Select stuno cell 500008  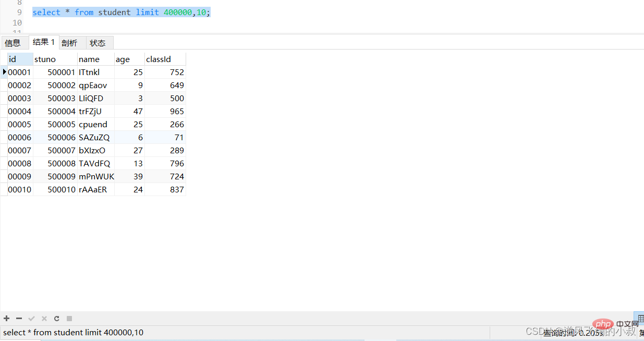55,163
